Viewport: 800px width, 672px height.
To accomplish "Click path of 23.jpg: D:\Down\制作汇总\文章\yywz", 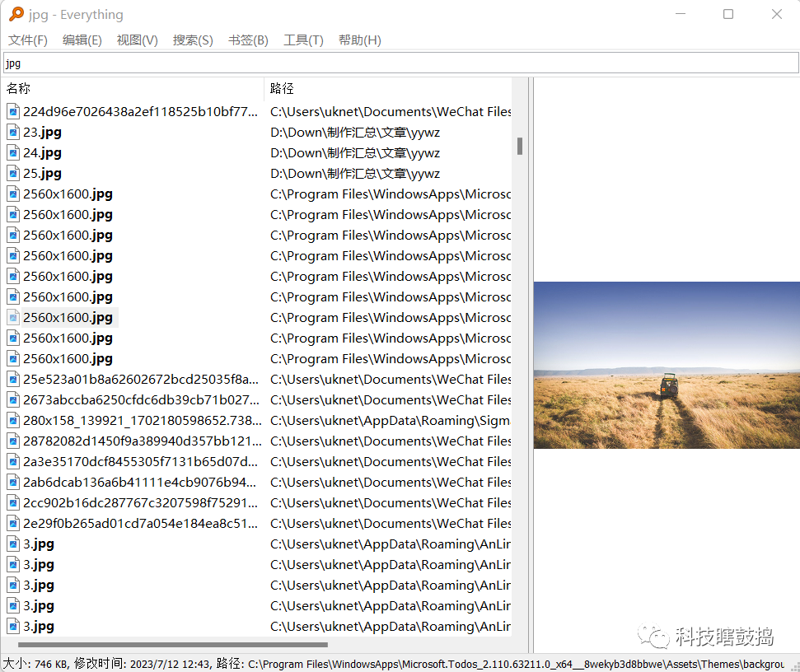I will (x=355, y=133).
